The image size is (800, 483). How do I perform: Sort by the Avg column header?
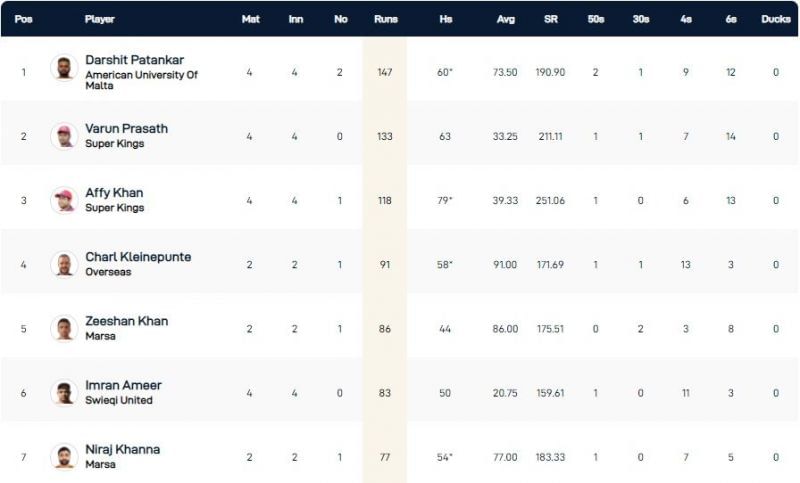click(x=505, y=19)
